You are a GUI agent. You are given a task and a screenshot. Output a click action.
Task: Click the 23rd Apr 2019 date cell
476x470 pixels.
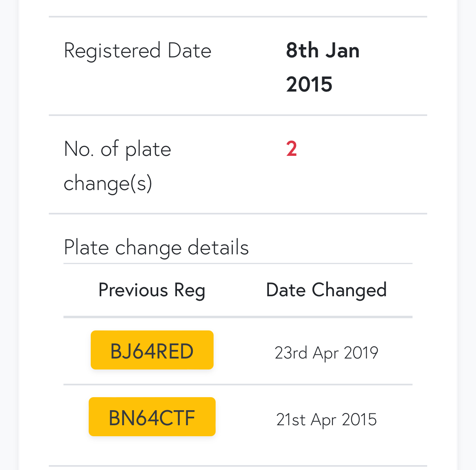[326, 353]
